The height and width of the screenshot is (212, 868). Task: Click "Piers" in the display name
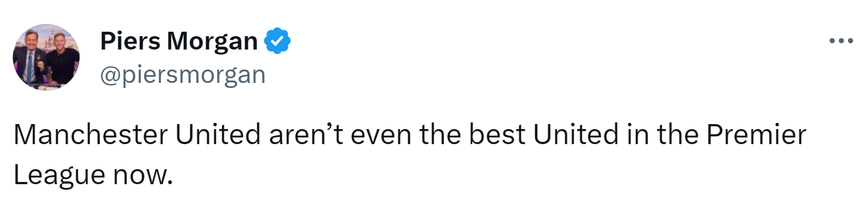click(x=129, y=41)
